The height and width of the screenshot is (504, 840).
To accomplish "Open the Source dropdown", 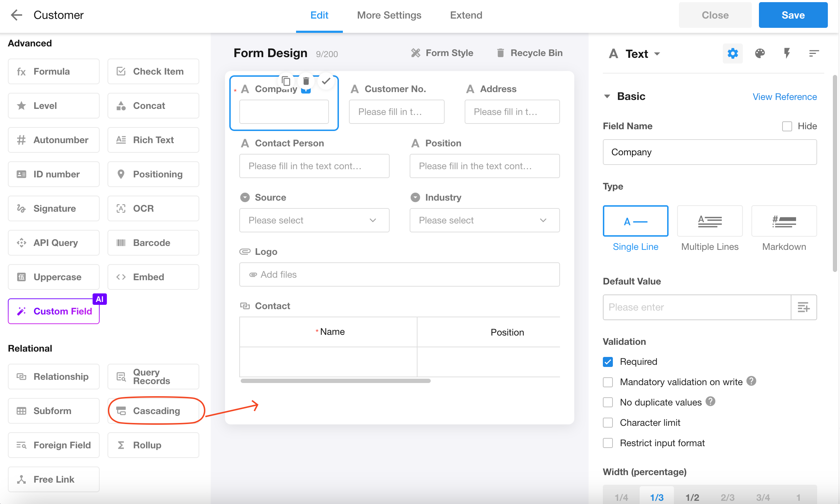I will tap(314, 220).
